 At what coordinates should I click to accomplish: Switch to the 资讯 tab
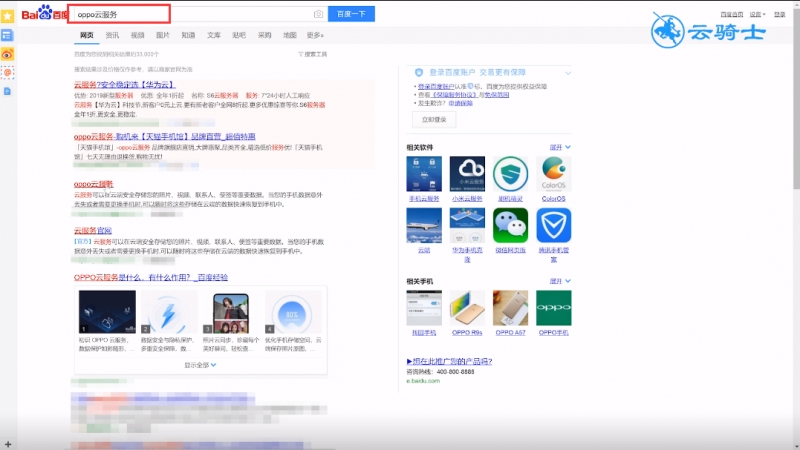(x=112, y=35)
